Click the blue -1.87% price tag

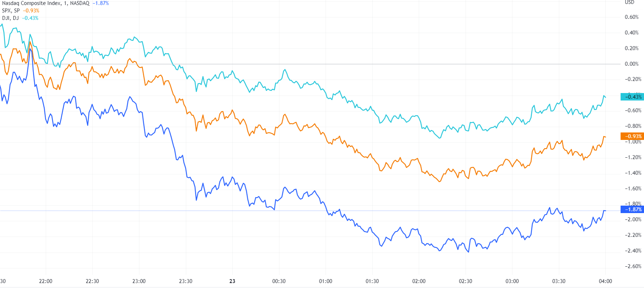coord(632,210)
